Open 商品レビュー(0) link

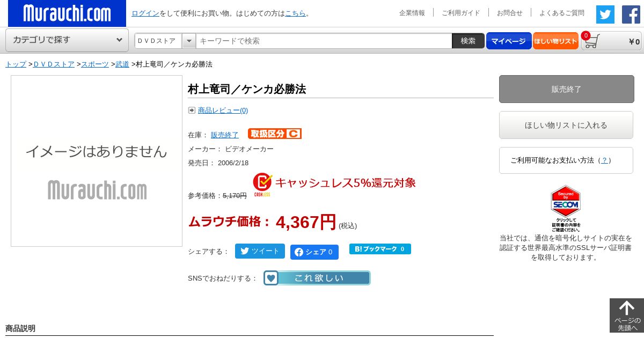pyautogui.click(x=223, y=110)
